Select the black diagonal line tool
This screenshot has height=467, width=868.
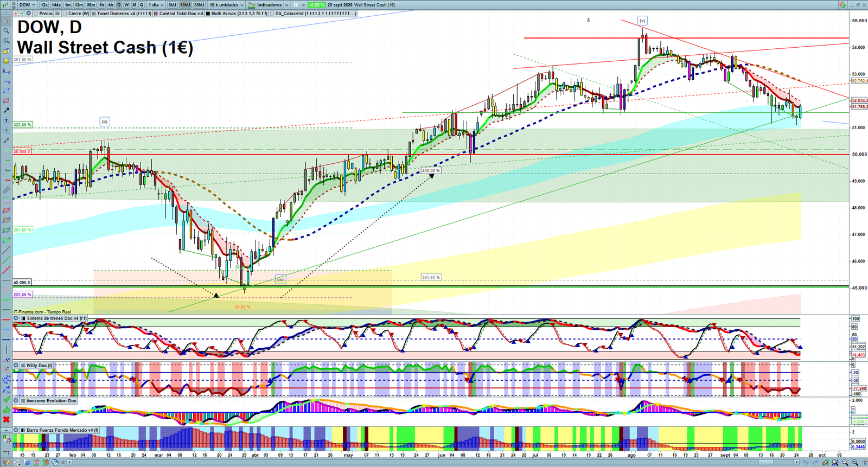coord(6,251)
